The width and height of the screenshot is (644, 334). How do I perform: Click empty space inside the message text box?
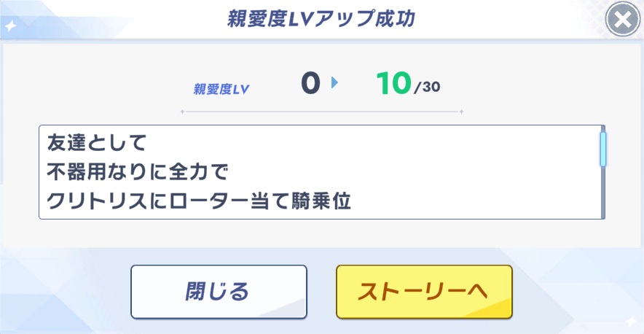(474, 171)
